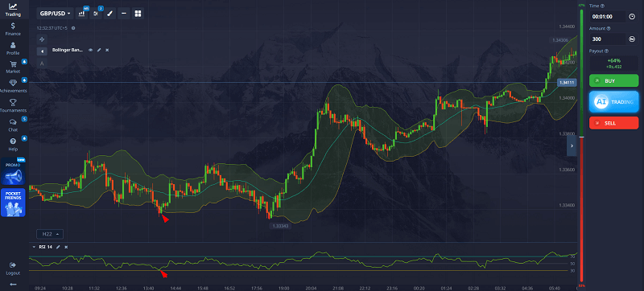The height and width of the screenshot is (291, 644).
Task: Open the Finance section
Action: (x=13, y=29)
